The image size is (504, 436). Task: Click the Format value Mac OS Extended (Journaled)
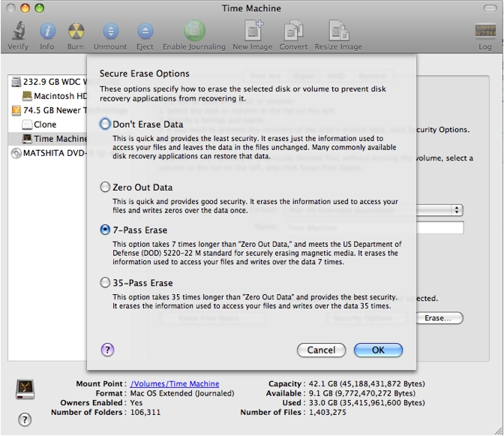(182, 393)
